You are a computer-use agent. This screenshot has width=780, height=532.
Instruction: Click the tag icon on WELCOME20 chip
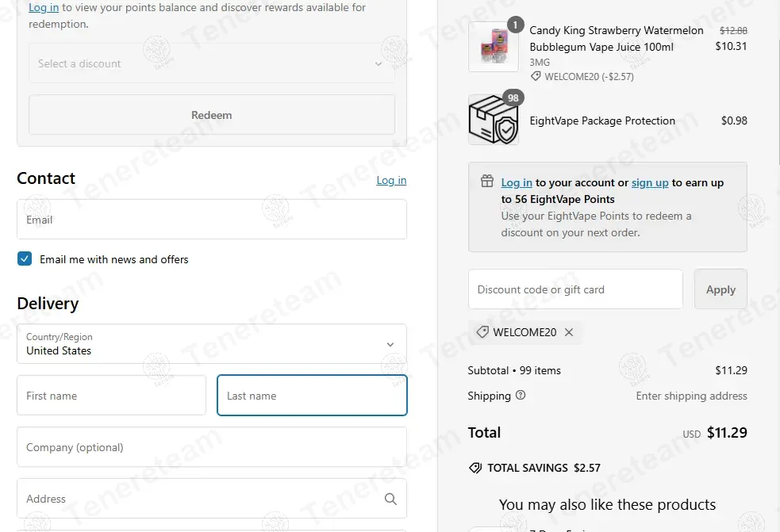pos(482,332)
